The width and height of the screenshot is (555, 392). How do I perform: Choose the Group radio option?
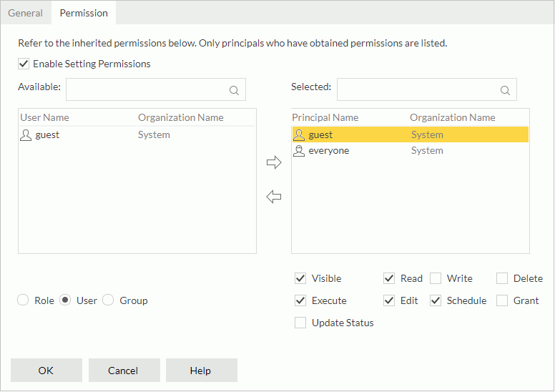click(x=109, y=300)
